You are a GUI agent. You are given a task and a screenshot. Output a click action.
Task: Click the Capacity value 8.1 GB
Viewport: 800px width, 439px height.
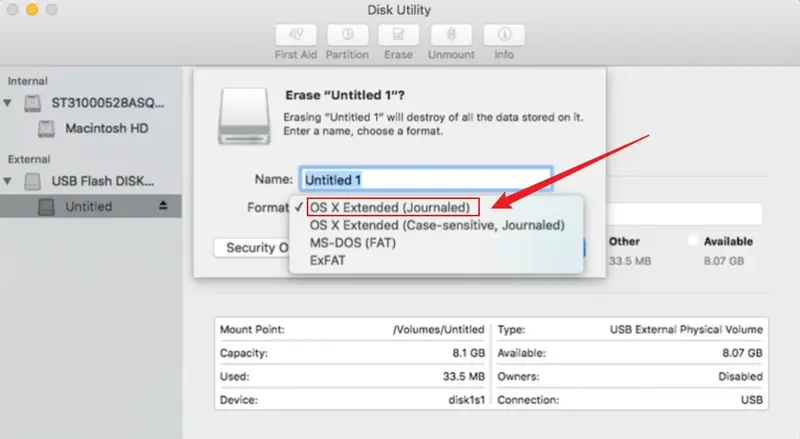[468, 353]
